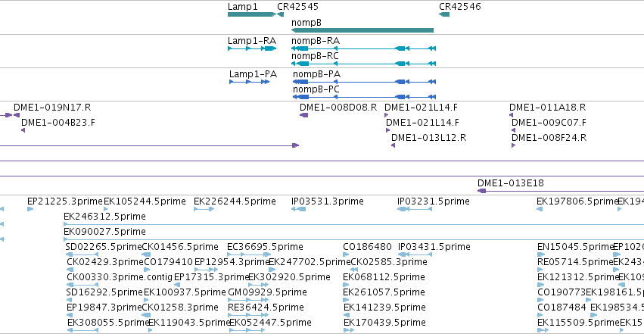
Task: Click the long nompB gene bar
Action: (x=362, y=30)
